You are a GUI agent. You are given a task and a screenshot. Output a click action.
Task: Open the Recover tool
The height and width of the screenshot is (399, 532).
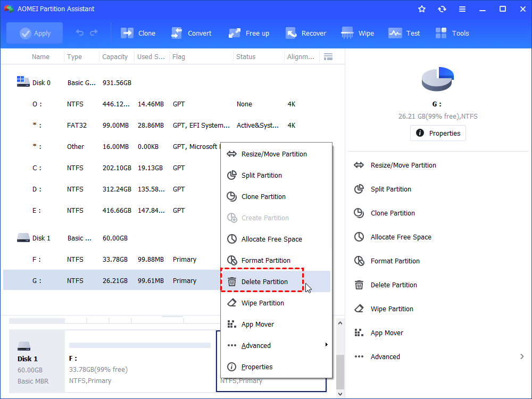click(x=291, y=33)
